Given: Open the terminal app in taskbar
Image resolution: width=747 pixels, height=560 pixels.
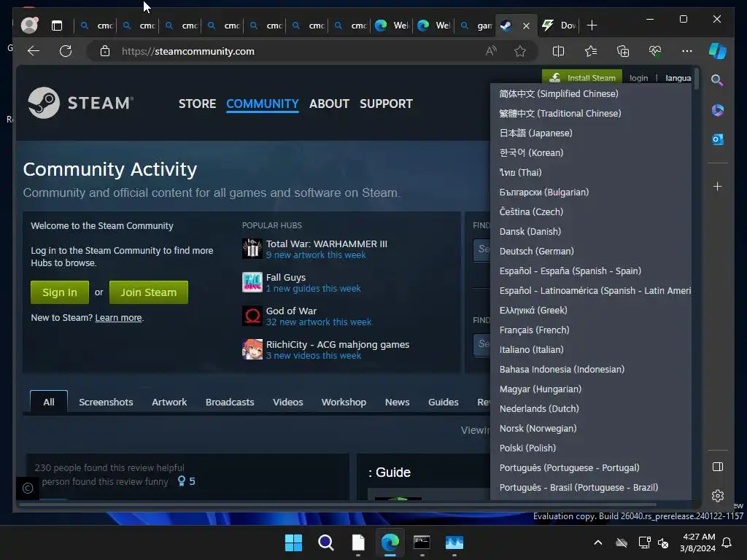Looking at the screenshot, I should [422, 542].
